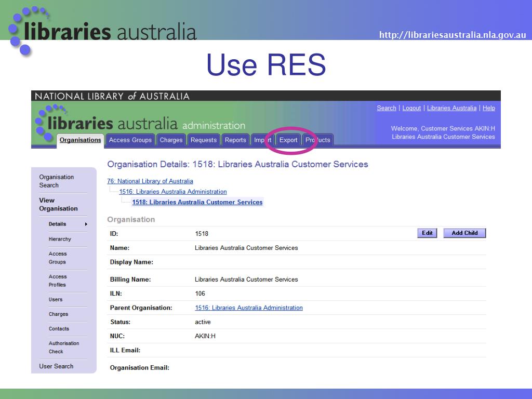Click the Display Name label
Viewport: 532px width, 399px height.
(131, 262)
